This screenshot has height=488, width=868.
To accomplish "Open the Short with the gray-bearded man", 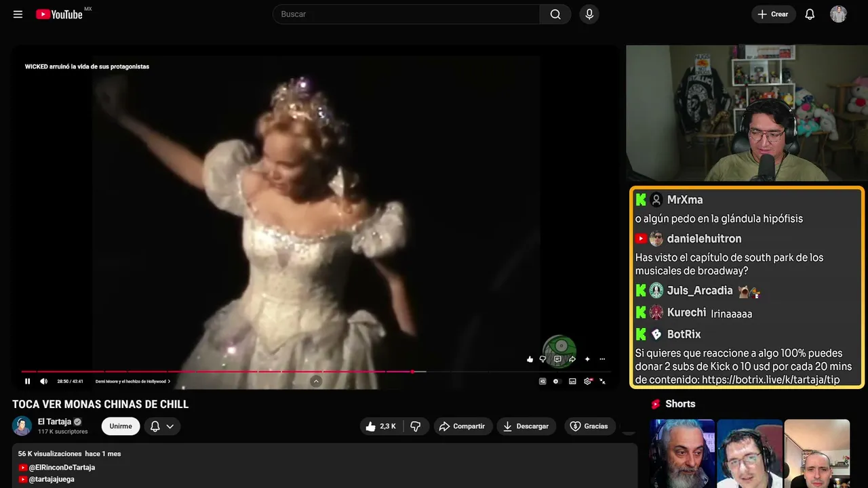I will [x=682, y=453].
